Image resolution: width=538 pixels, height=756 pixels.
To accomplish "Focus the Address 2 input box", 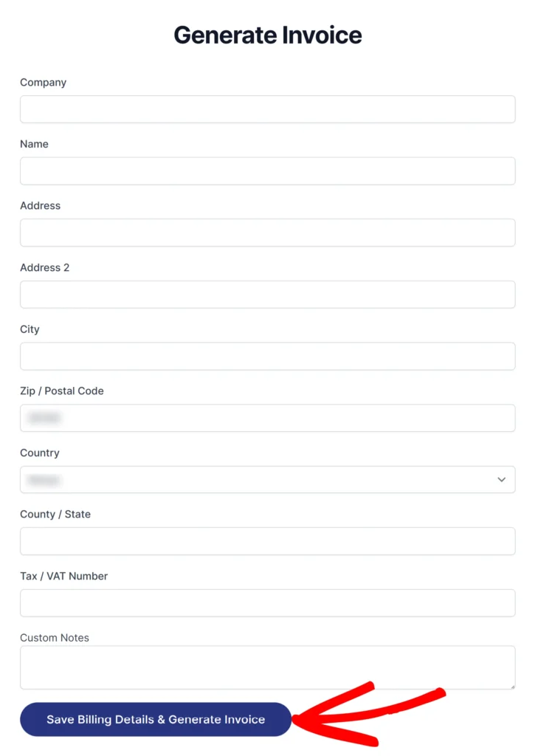I will [268, 294].
